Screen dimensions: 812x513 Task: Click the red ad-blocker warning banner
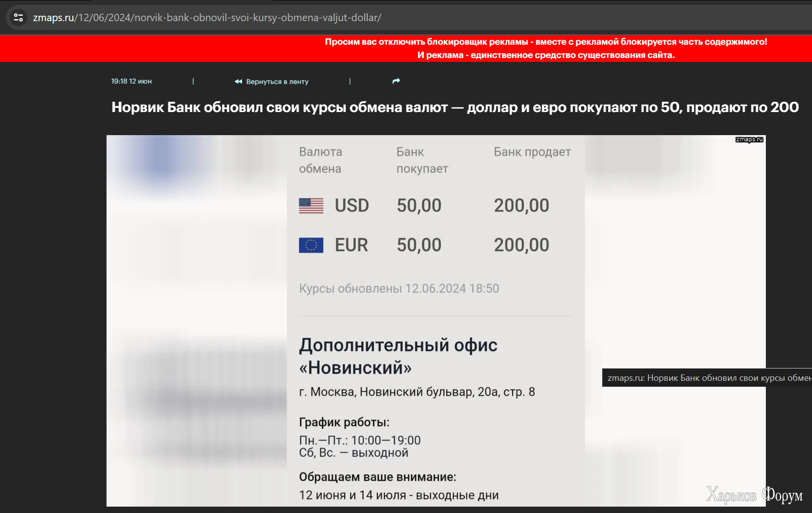coord(406,48)
